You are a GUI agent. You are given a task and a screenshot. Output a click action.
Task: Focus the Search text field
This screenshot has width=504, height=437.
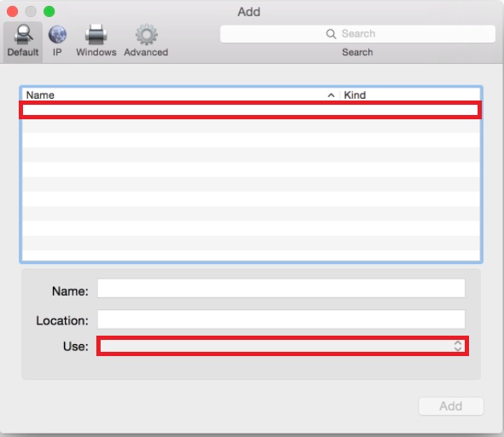tap(357, 34)
